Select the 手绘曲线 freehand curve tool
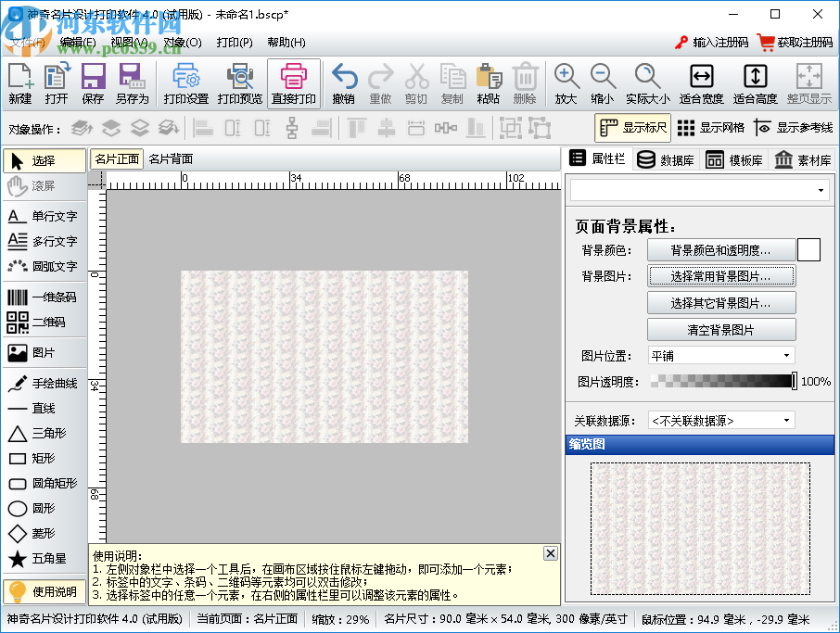 coord(44,384)
